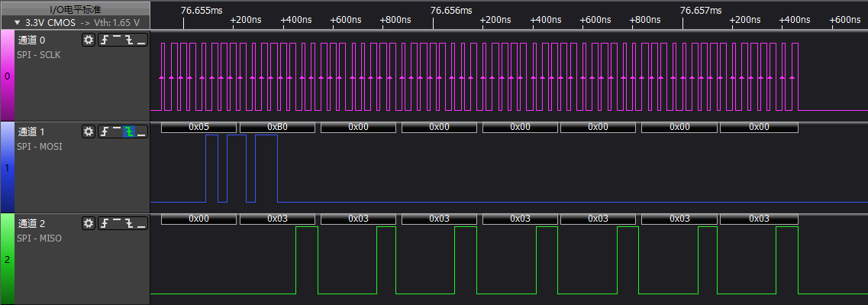Select the 0x00 decoded byte on MISO
This screenshot has width=868, height=305.
click(x=198, y=219)
